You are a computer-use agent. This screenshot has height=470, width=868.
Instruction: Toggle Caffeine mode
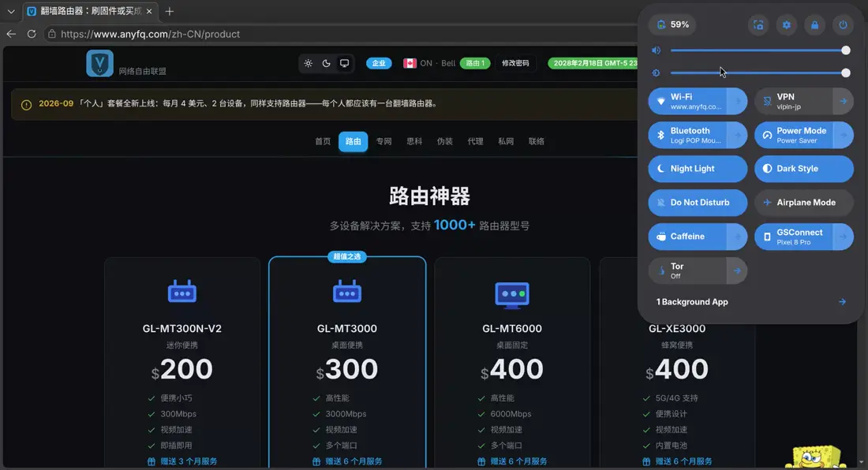[688, 237]
